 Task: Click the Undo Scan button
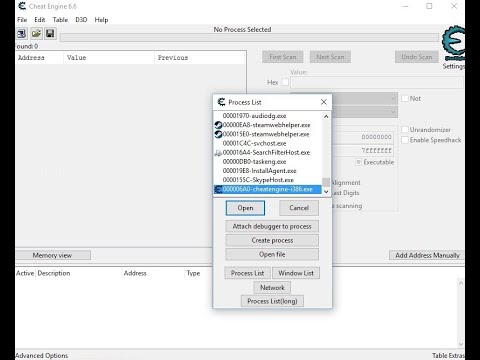coord(417,57)
